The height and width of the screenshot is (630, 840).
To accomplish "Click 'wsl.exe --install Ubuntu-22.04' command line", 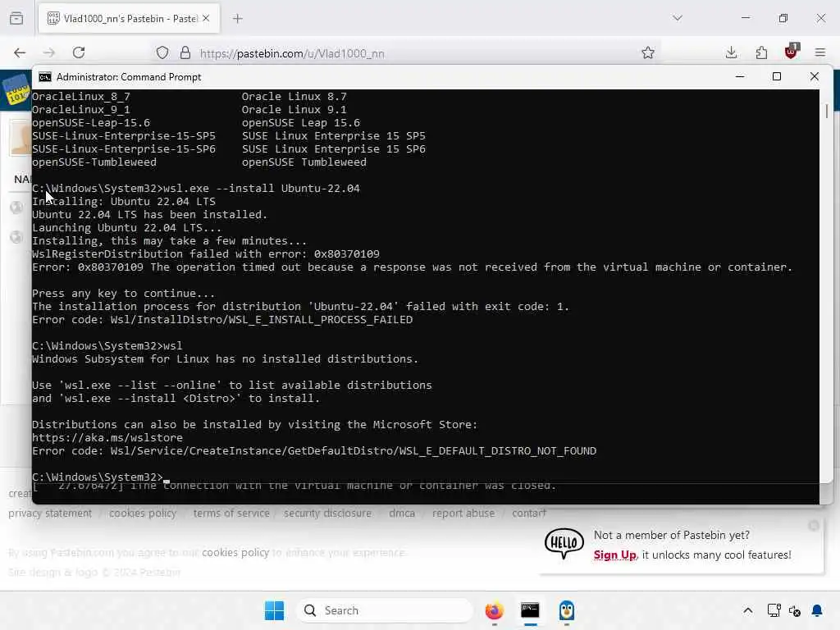I will (262, 189).
